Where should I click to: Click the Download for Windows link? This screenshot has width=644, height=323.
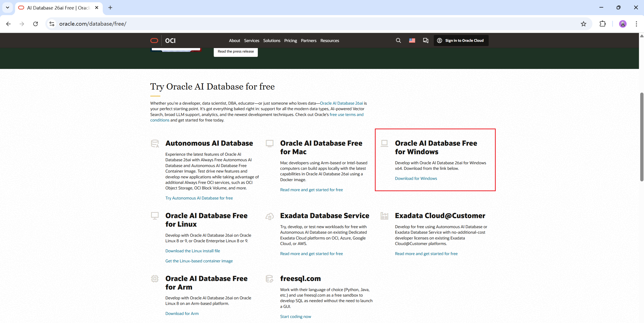416,178
